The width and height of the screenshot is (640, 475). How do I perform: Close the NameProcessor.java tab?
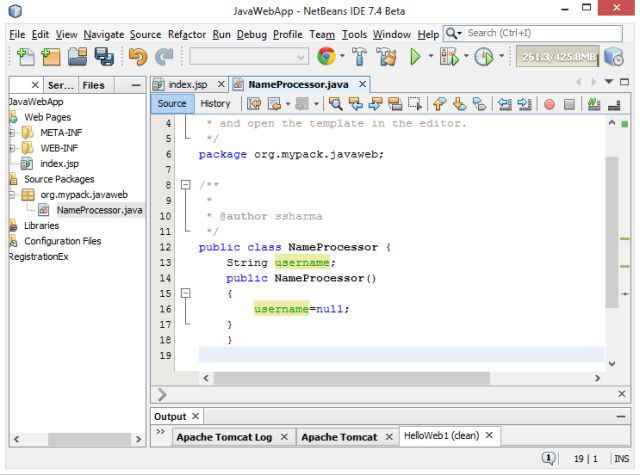point(362,84)
